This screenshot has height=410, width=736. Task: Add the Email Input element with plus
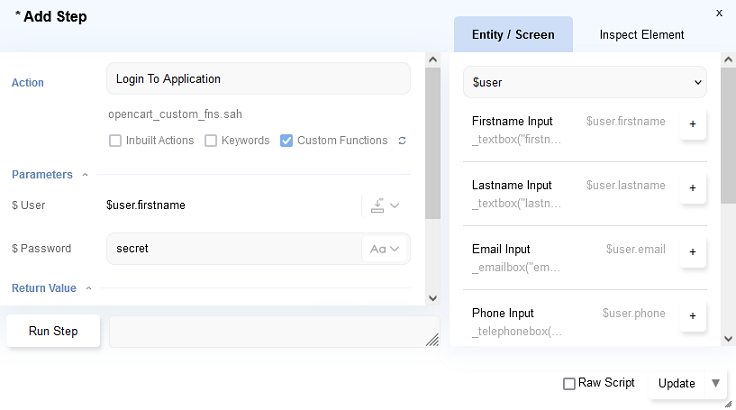point(692,252)
